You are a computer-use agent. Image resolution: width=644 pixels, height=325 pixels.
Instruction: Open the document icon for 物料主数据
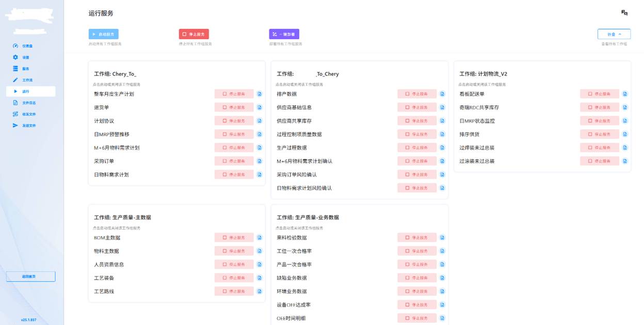click(260, 251)
